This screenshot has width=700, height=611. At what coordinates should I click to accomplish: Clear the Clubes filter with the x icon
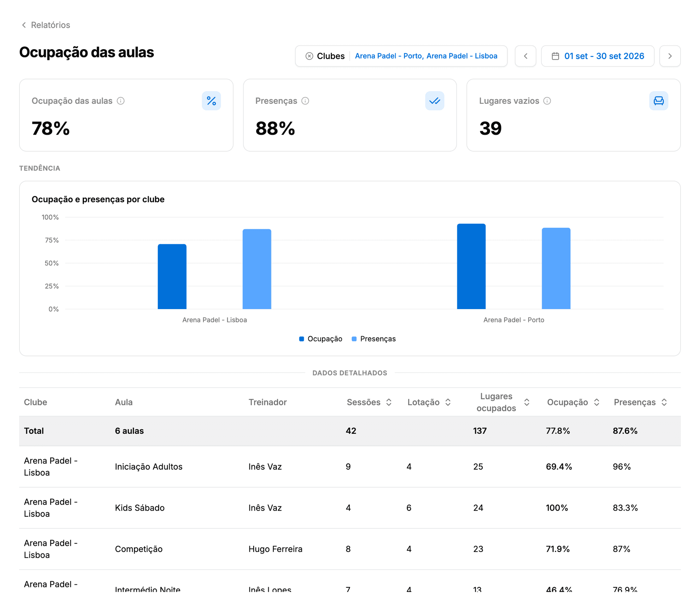(309, 56)
